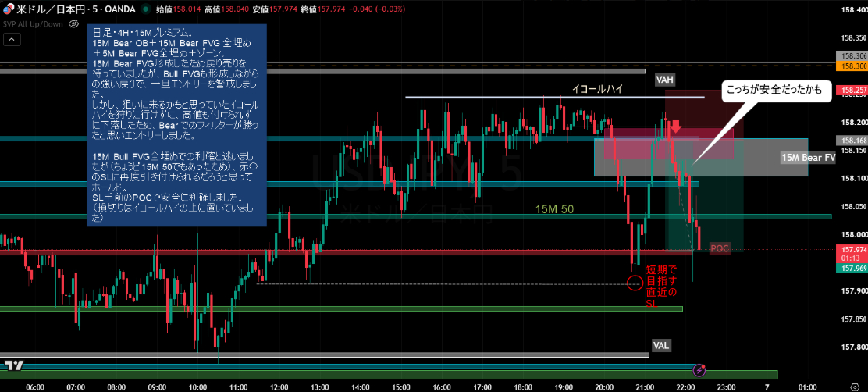This screenshot has height=392, width=868.
Task: Click the POC label
Action: point(720,248)
